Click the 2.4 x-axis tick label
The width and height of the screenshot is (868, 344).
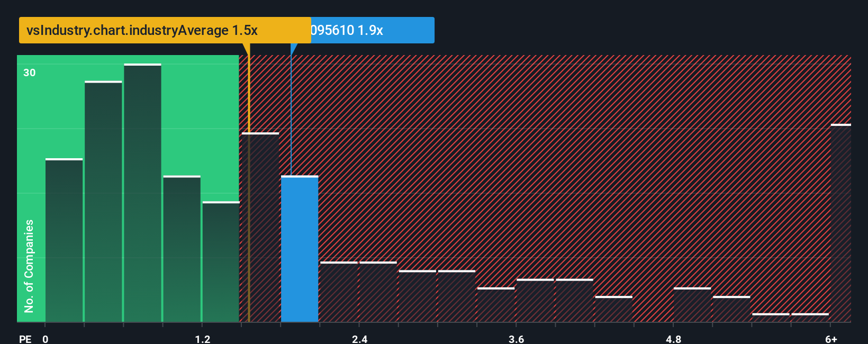360,339
